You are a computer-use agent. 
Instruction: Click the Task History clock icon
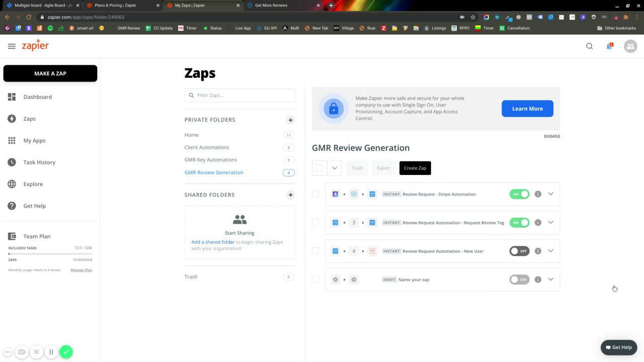12,162
